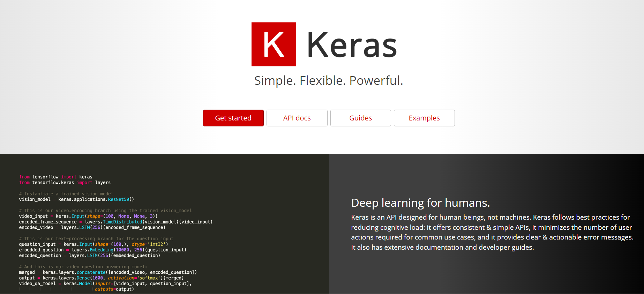
Task: Click the 'Deep learning for humans.' heading
Action: click(x=420, y=203)
